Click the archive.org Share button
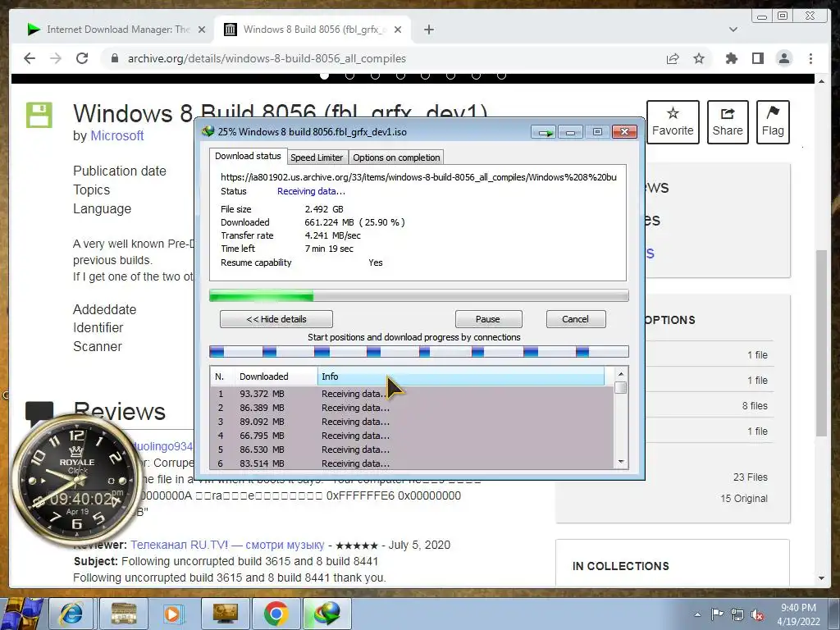This screenshot has width=840, height=630. [x=728, y=121]
